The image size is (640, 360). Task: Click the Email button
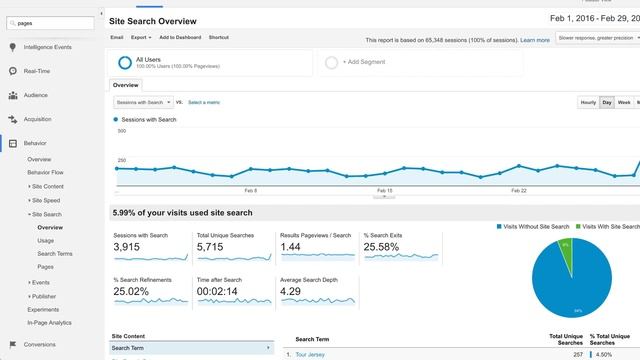click(x=117, y=37)
